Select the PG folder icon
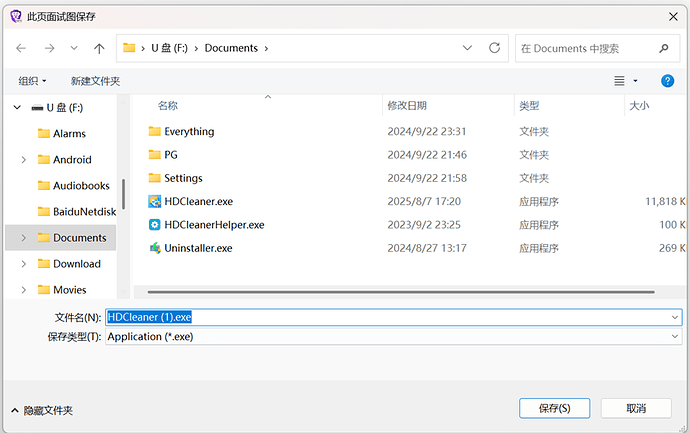690x433 pixels. 154,154
